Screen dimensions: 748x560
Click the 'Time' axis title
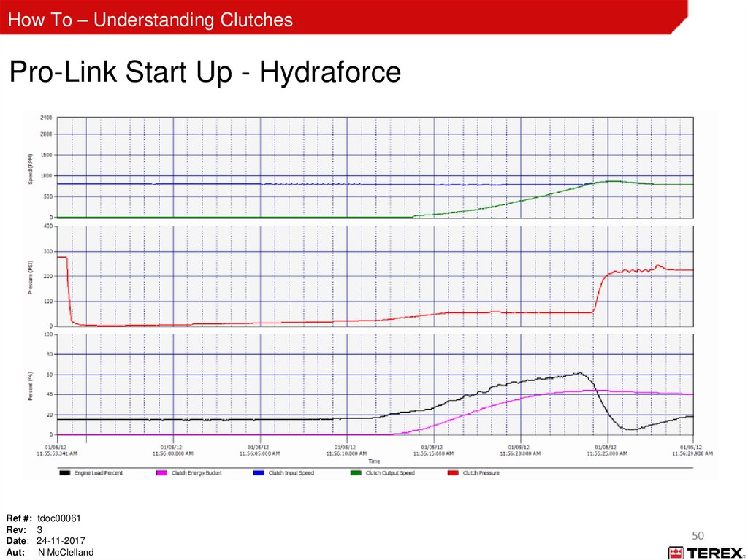(374, 461)
